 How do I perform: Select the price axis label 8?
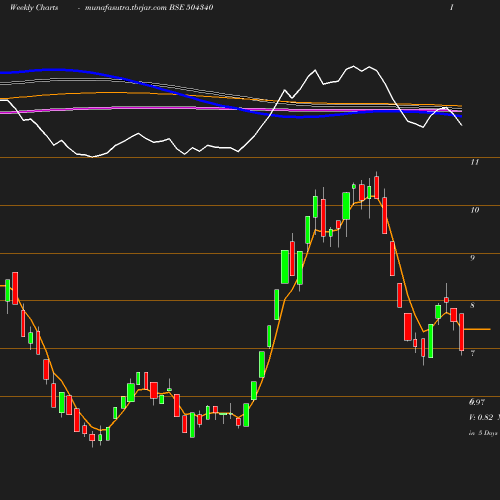472,305
